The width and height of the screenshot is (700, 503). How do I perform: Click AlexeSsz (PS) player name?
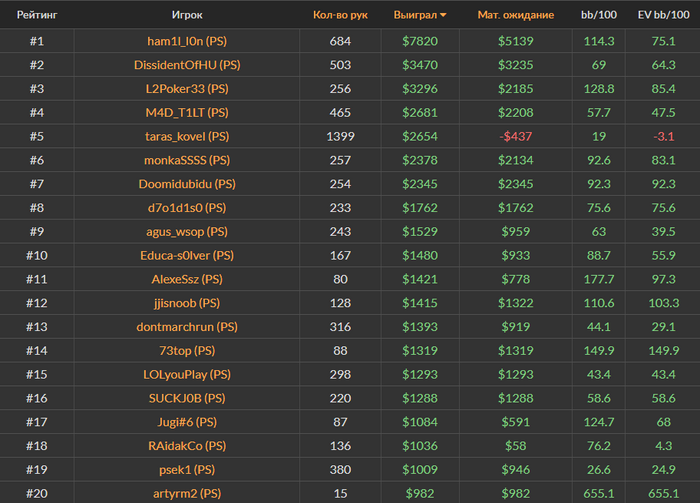pyautogui.click(x=187, y=279)
